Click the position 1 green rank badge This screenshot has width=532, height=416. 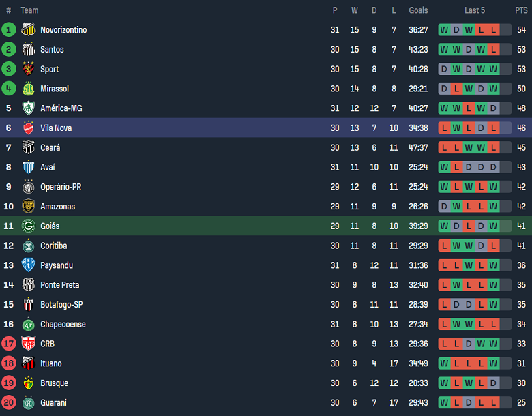[x=9, y=29]
